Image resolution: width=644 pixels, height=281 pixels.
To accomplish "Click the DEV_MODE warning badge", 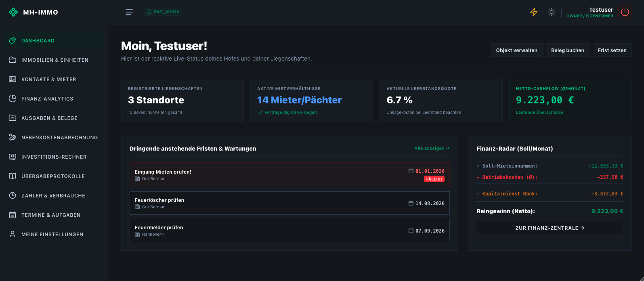I will (163, 12).
